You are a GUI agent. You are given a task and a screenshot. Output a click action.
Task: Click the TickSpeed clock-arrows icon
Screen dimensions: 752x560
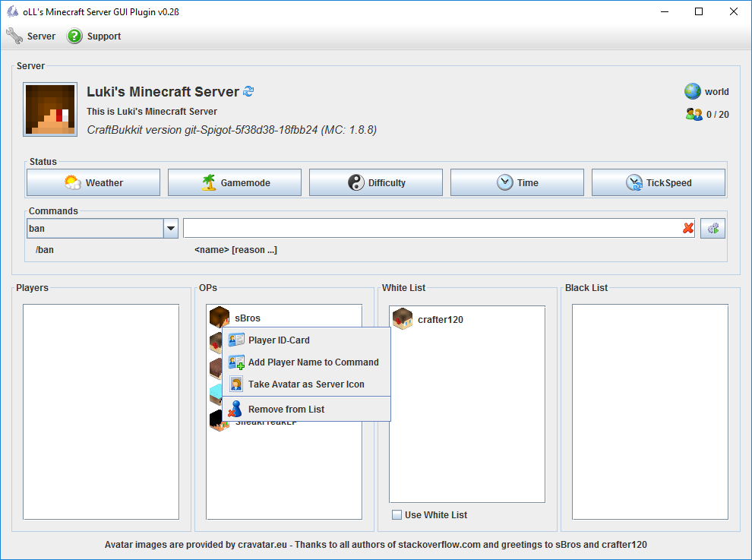coord(634,182)
